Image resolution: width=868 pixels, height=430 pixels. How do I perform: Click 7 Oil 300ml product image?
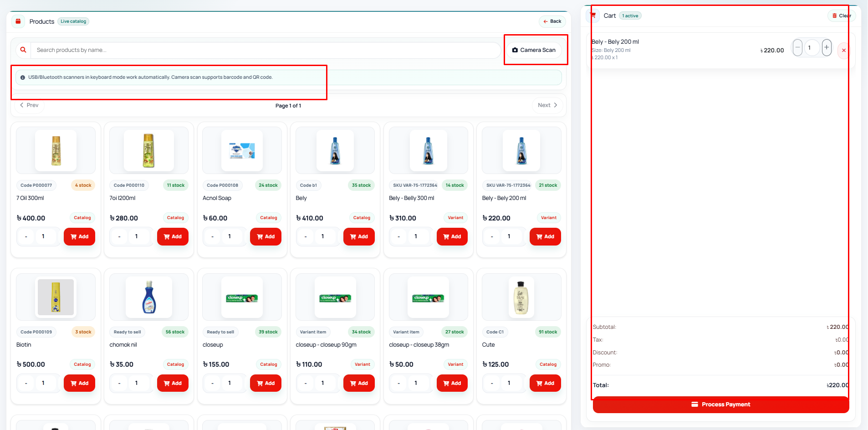click(56, 151)
